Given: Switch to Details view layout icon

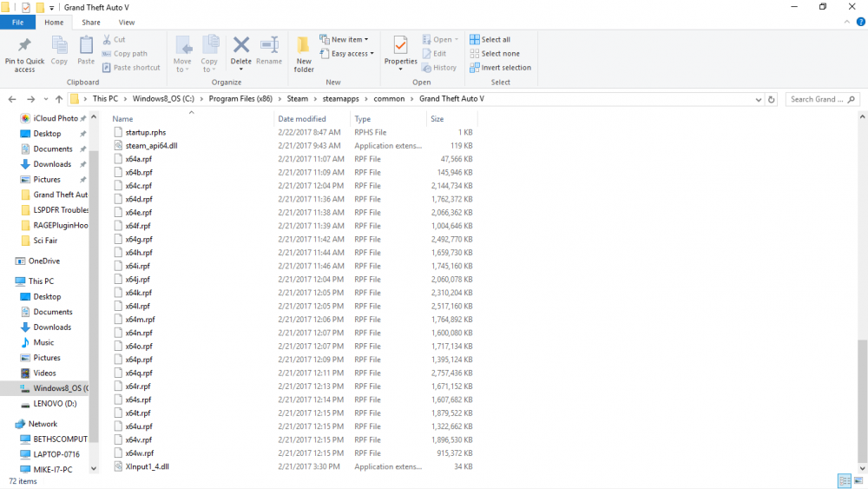Looking at the screenshot, I should click(845, 480).
